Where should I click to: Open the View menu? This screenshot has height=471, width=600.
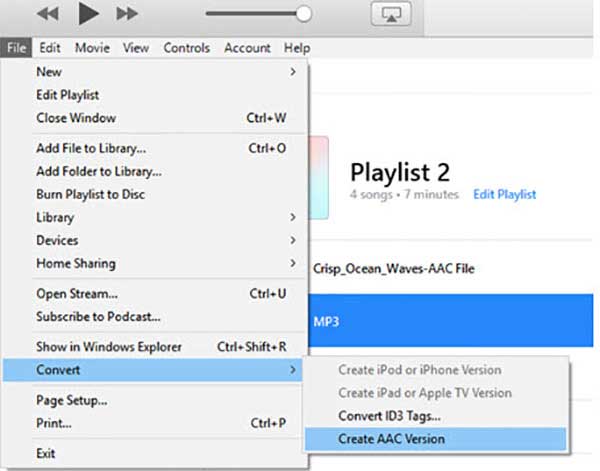136,48
